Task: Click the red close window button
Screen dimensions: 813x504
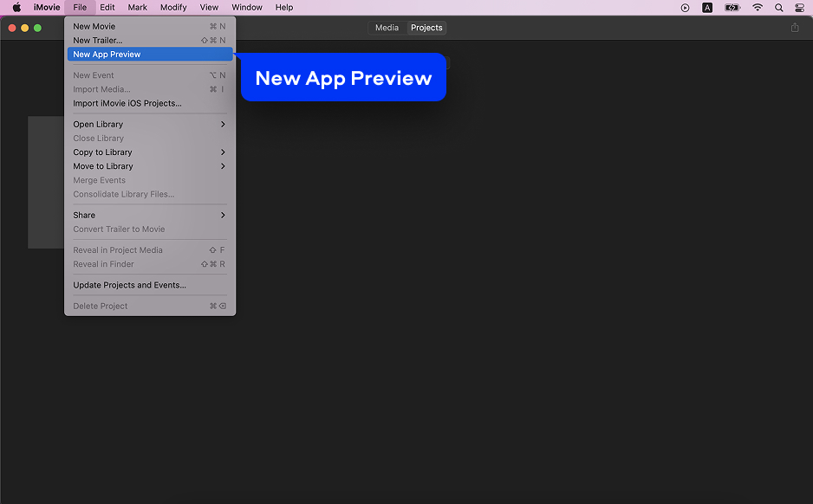Action: [12, 28]
